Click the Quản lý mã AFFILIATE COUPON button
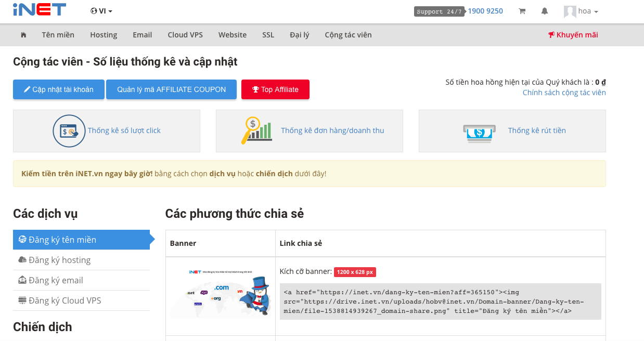 click(171, 89)
